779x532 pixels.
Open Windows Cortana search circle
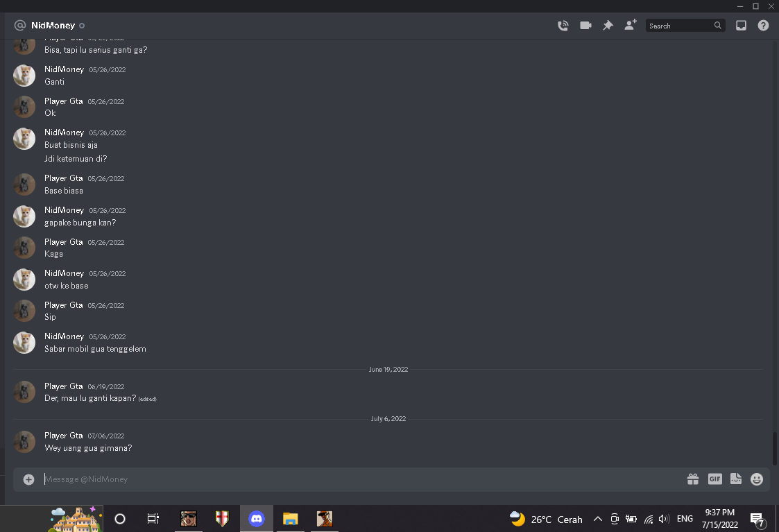[120, 519]
